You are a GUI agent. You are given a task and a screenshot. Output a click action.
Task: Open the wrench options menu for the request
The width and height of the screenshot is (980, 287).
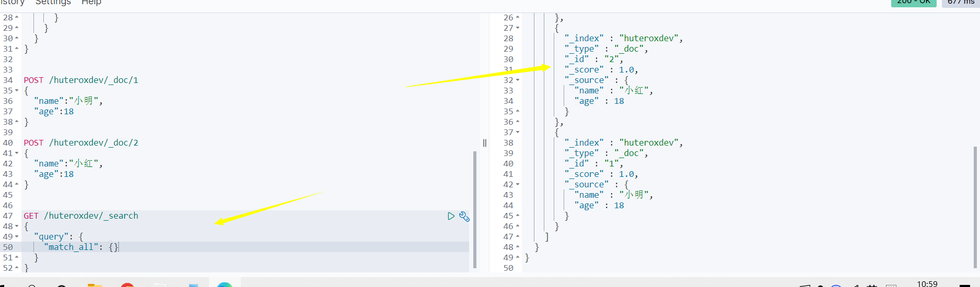tap(464, 216)
